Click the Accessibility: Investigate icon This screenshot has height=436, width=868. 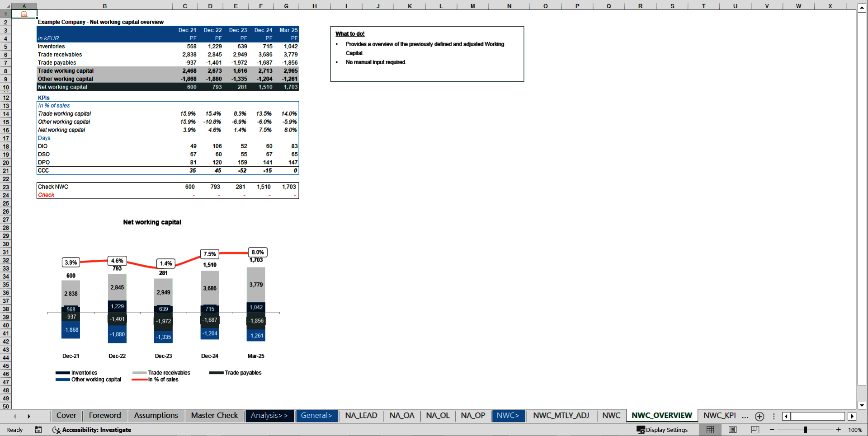pyautogui.click(x=57, y=430)
